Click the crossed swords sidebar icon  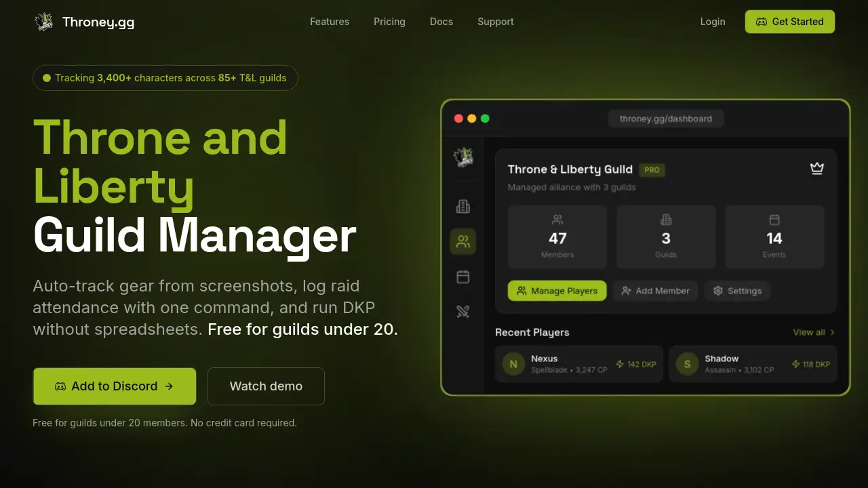pos(463,312)
